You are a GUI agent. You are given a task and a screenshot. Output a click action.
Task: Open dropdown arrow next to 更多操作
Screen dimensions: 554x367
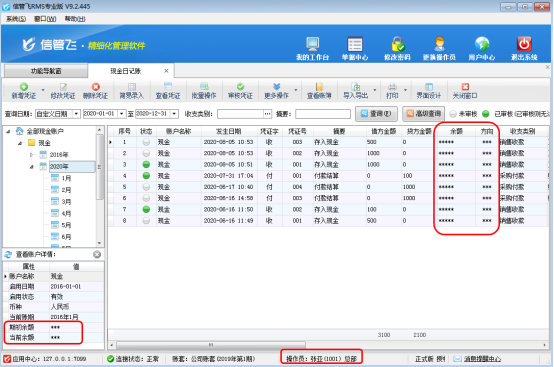pyautogui.click(x=296, y=90)
